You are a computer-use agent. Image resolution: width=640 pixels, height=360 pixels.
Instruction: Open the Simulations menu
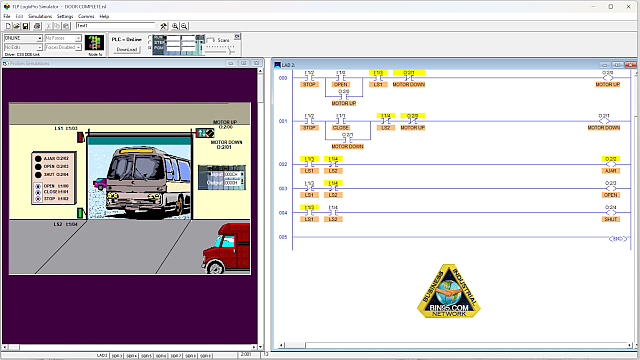coord(40,16)
